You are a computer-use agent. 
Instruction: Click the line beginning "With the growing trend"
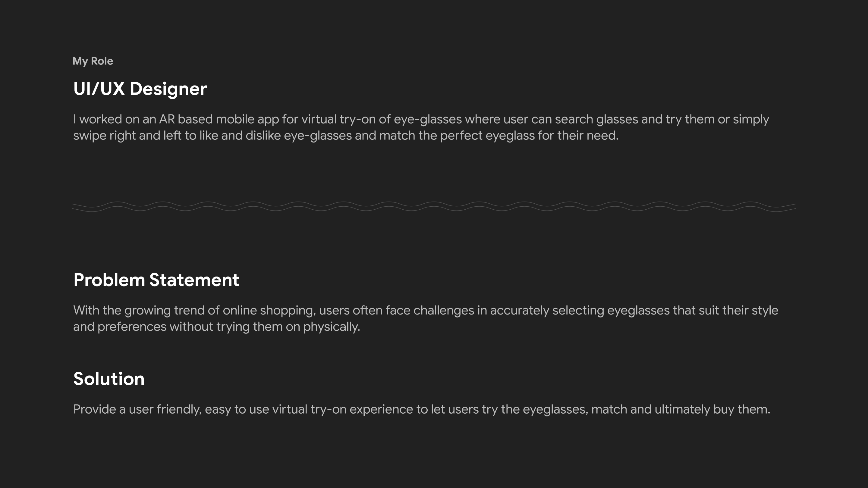(x=426, y=310)
